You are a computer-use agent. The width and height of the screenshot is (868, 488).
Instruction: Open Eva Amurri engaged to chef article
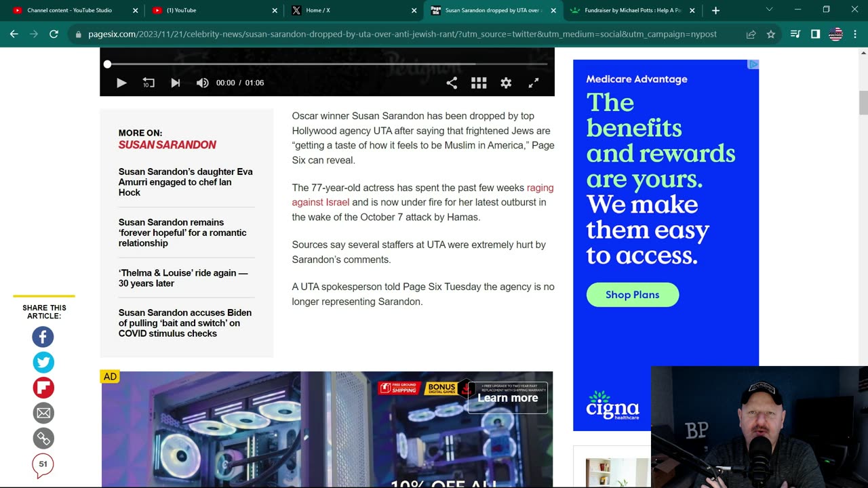click(x=186, y=182)
